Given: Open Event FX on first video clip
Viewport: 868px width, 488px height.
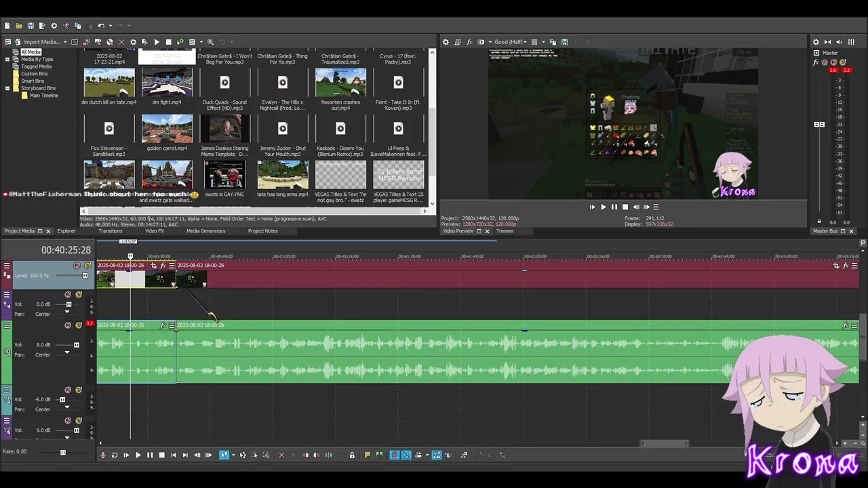Looking at the screenshot, I should (163, 266).
